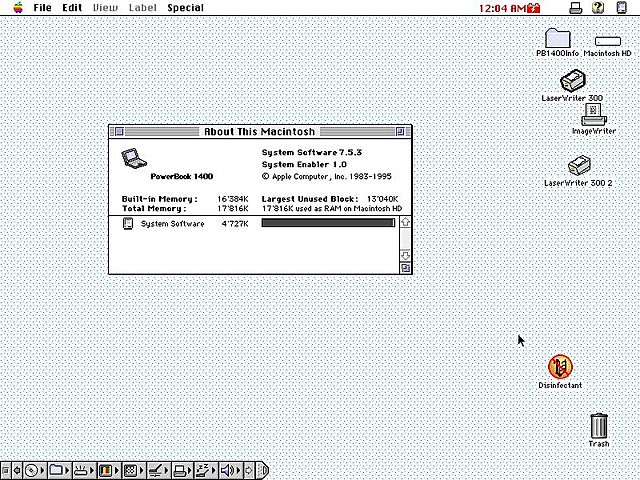Click the System Software 4'727K value
Viewport: 640px width, 480px height.
point(235,224)
